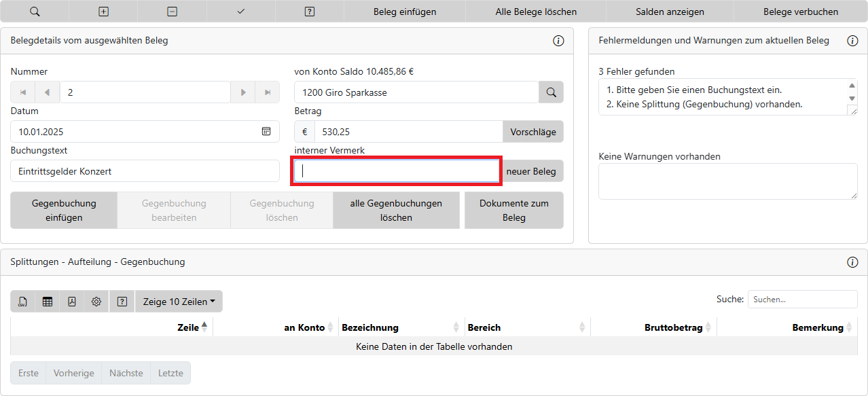
Task: Export the splittings table as CSV
Action: (23, 302)
